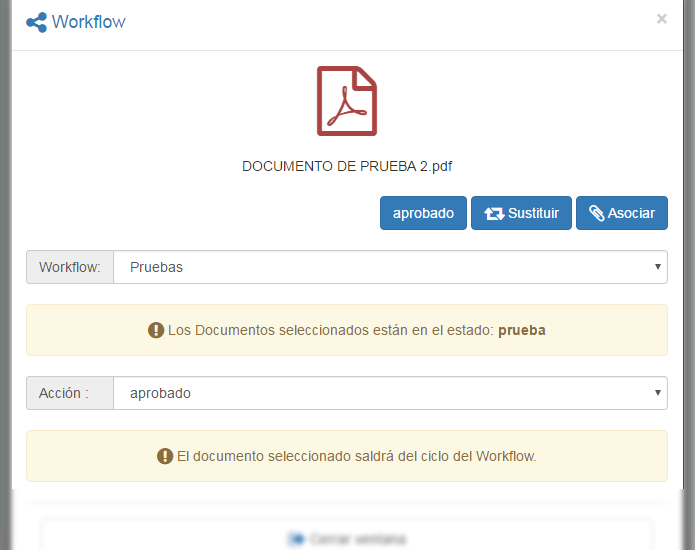This screenshot has width=695, height=550.
Task: Click the icon beside Cerrar ventana
Action: 295,539
